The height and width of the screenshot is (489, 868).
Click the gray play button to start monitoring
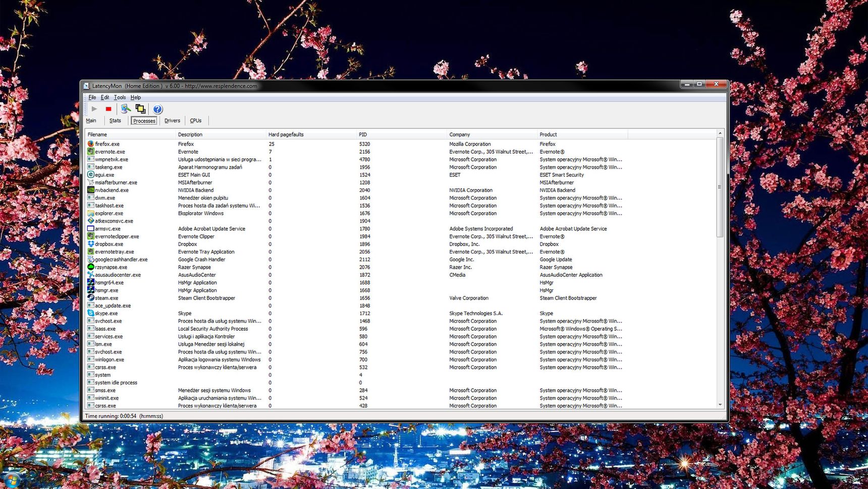tap(94, 109)
